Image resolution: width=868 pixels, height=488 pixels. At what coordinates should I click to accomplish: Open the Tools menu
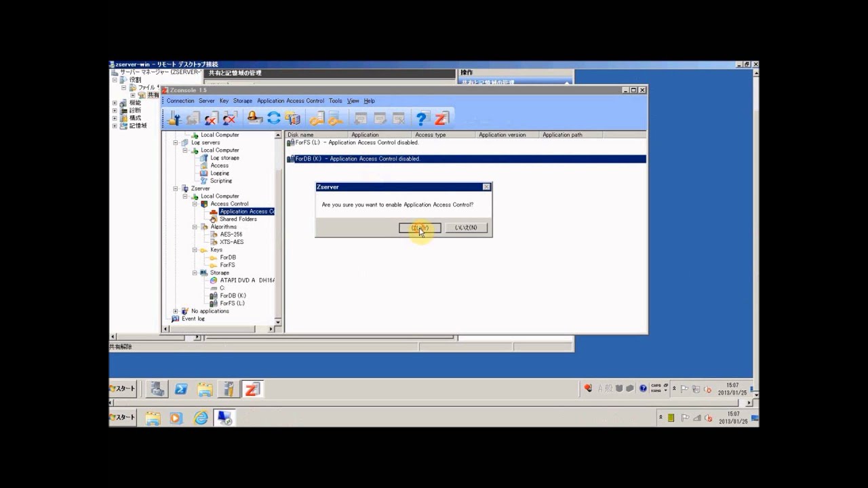336,101
